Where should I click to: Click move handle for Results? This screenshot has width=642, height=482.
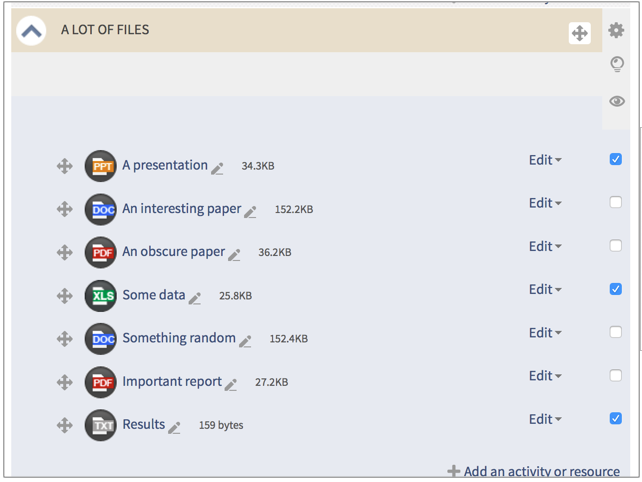click(65, 425)
